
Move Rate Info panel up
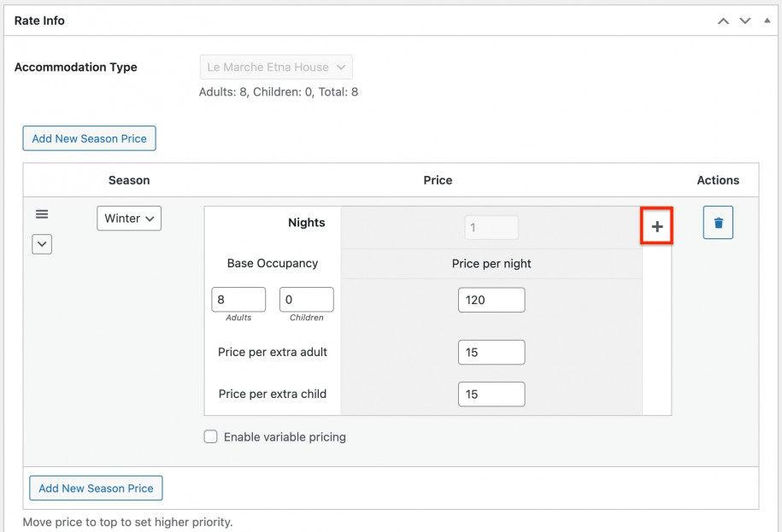[x=723, y=20]
